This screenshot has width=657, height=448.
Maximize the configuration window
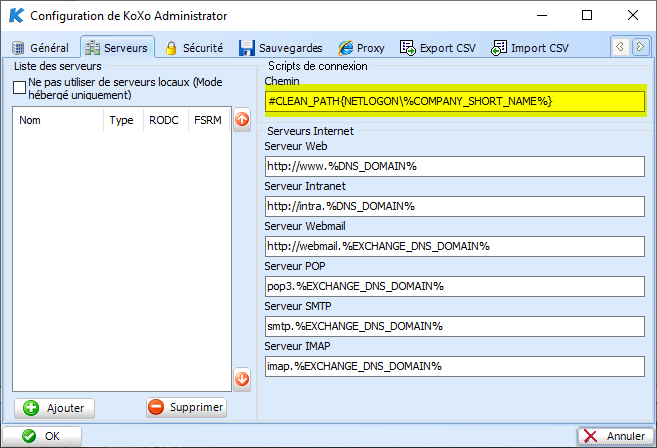pos(587,16)
